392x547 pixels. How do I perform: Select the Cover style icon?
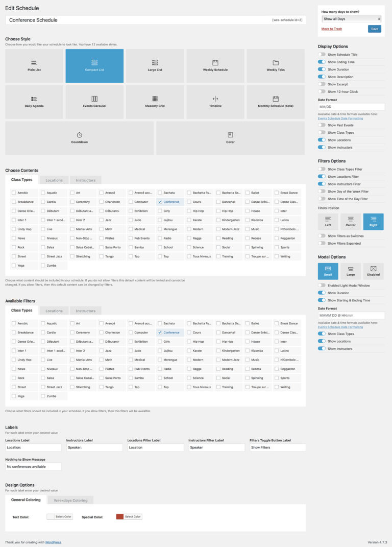coord(230,135)
